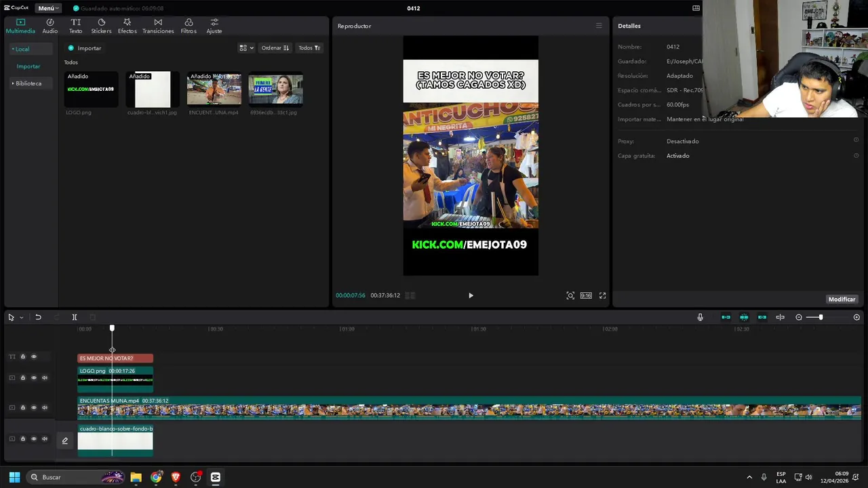Split clip at playhead
The image size is (868, 488).
click(75, 317)
